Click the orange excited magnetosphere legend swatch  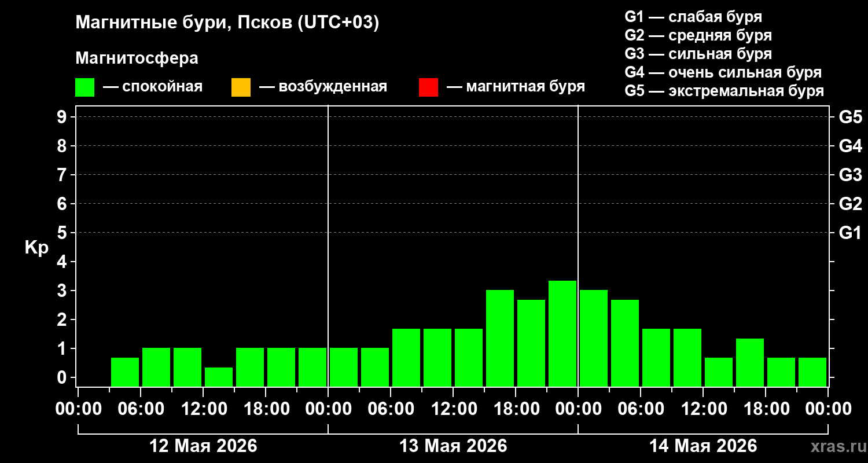[241, 87]
